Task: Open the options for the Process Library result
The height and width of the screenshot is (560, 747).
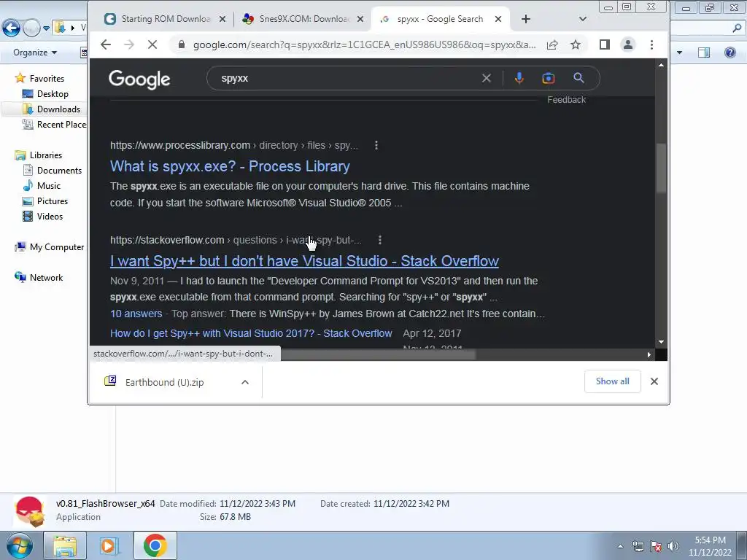Action: click(x=376, y=145)
